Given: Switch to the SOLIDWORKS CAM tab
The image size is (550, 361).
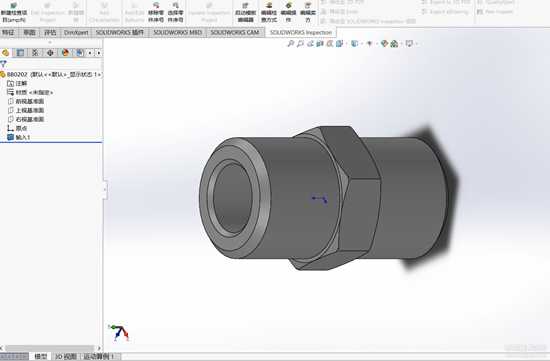Looking at the screenshot, I should (235, 32).
